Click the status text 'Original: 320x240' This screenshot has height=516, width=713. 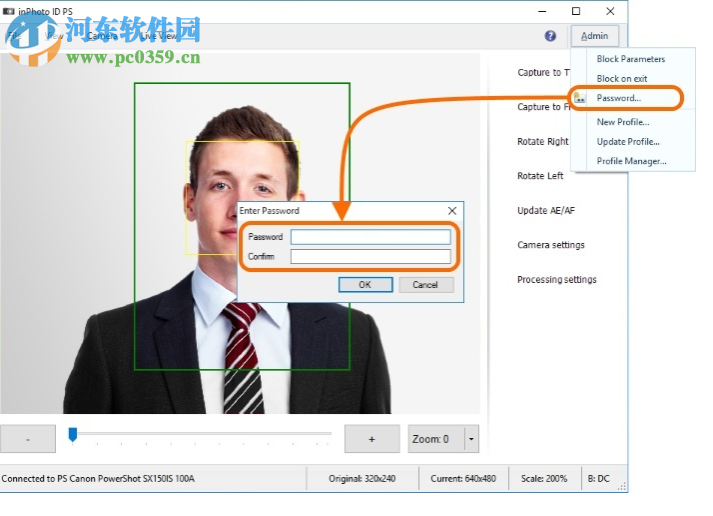coord(362,479)
